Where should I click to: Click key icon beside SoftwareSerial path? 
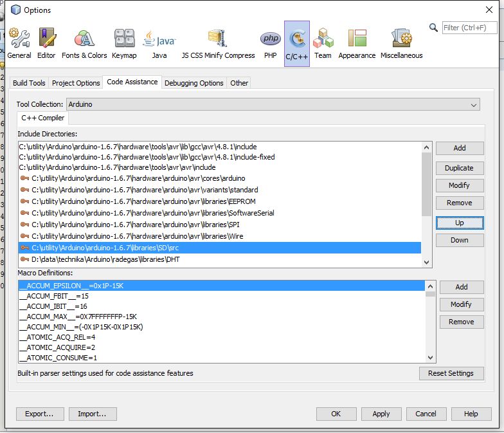[24, 212]
